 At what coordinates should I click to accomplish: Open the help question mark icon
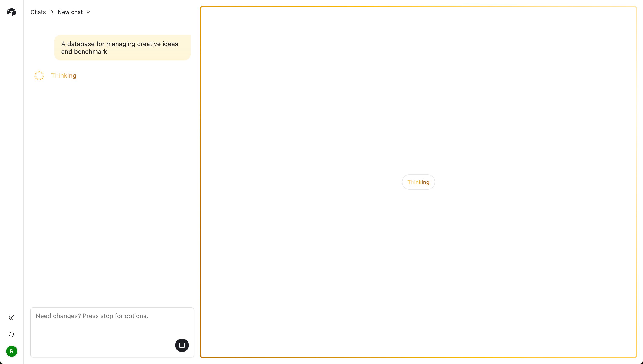[11, 317]
